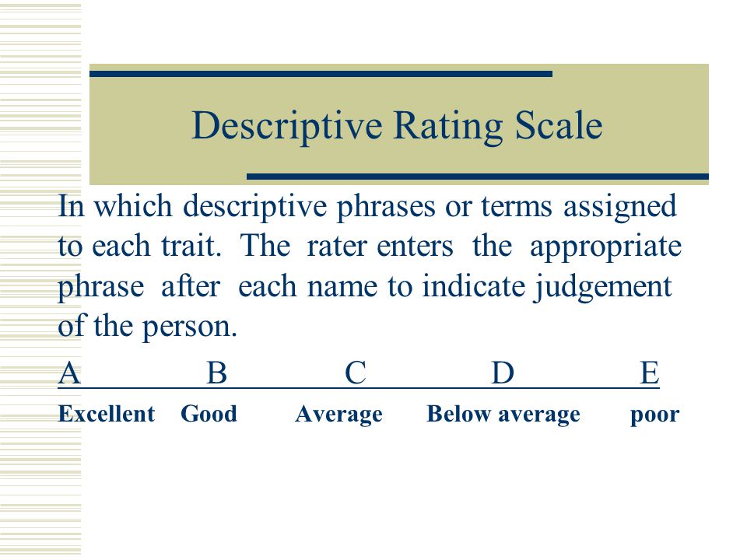Click the dark blue bar below the title

477,177
